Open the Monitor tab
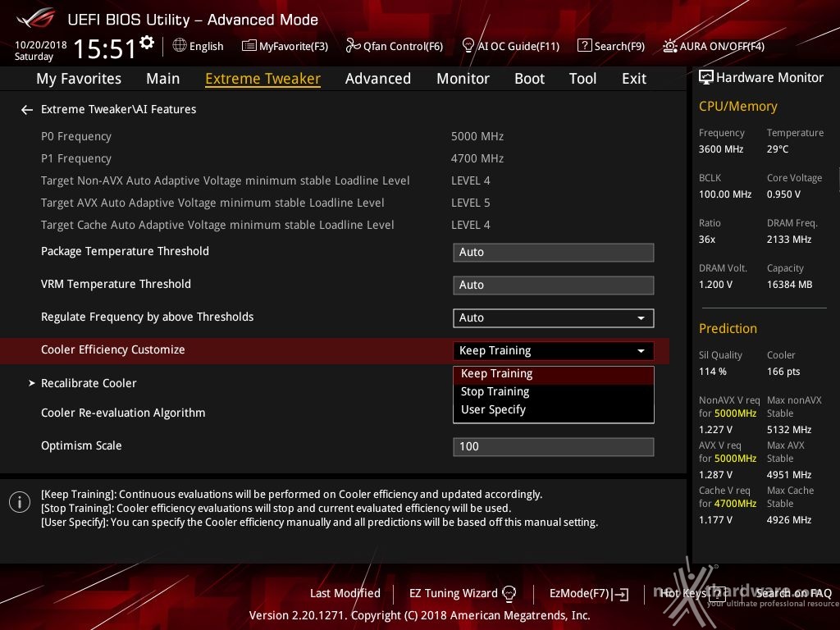 (x=463, y=79)
